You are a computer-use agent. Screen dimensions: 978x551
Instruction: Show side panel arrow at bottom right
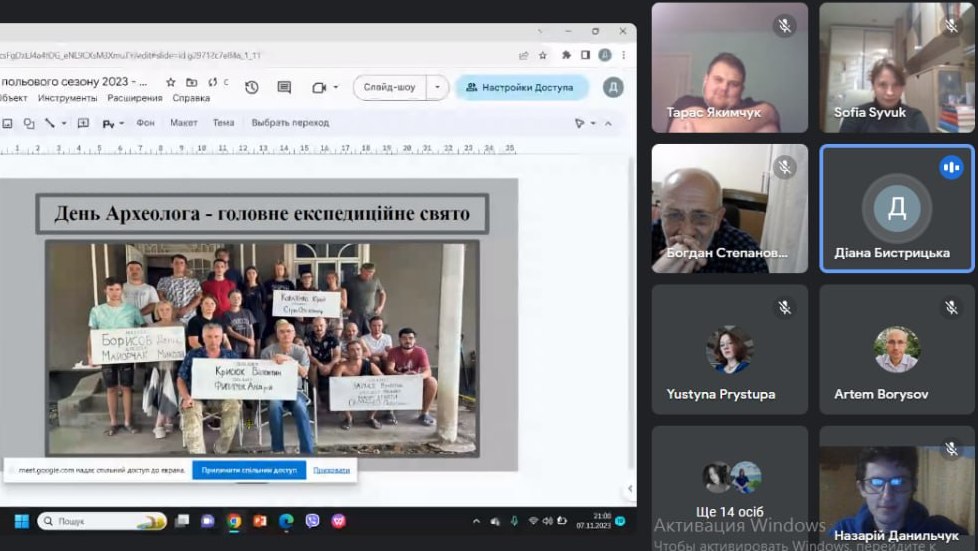[x=629, y=489]
